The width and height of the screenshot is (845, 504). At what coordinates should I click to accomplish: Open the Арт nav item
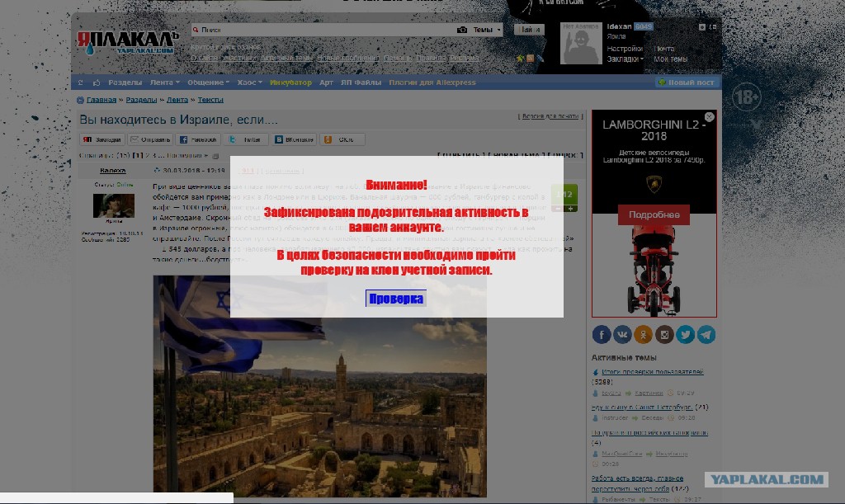326,82
